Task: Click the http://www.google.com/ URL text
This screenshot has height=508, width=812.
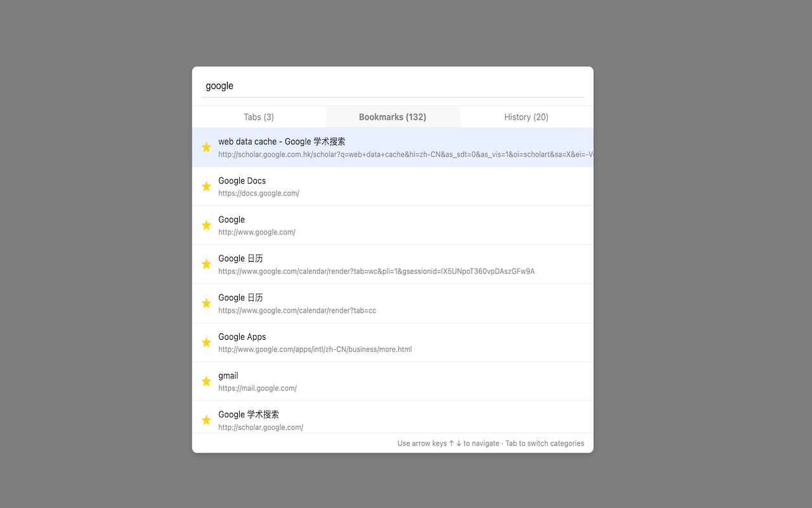Action: click(257, 232)
